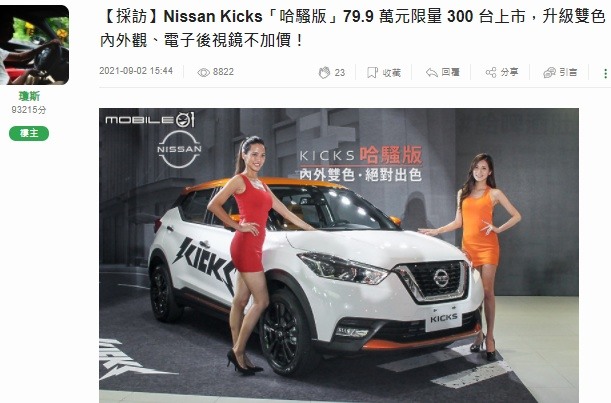Click the 收藏 text label

tap(392, 72)
